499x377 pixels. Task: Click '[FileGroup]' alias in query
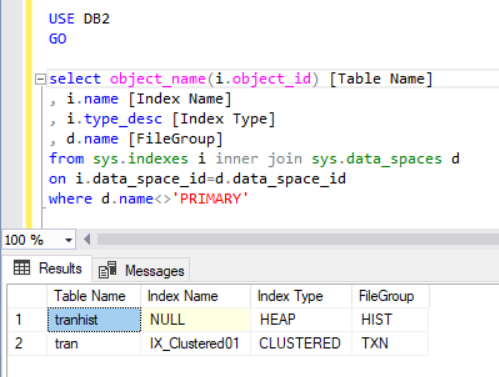tap(175, 139)
